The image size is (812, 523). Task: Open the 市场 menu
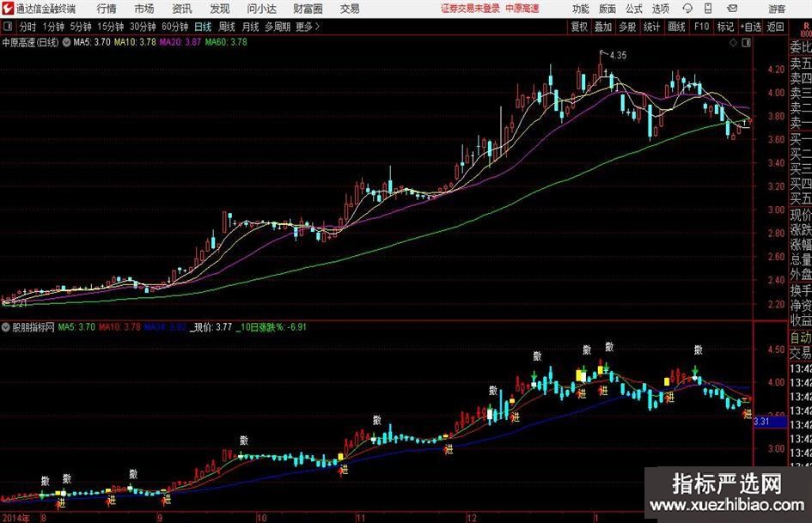(144, 9)
